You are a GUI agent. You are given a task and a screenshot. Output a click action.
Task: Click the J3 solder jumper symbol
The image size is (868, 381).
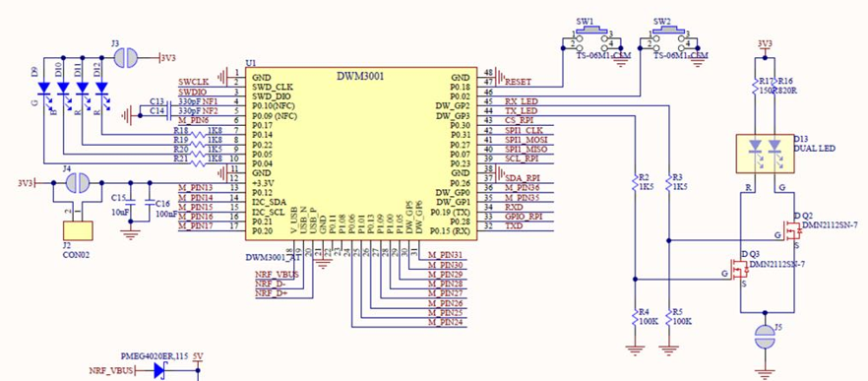coord(127,57)
